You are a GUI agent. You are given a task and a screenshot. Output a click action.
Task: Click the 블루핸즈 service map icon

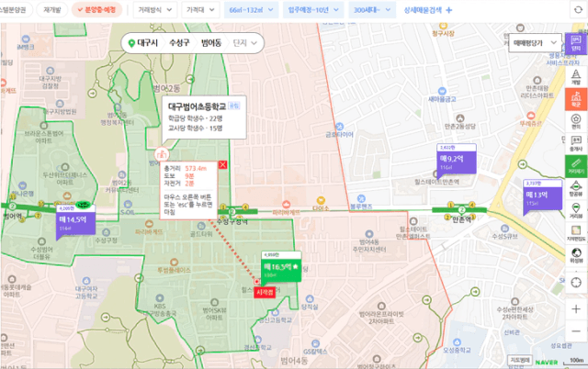click(x=361, y=198)
